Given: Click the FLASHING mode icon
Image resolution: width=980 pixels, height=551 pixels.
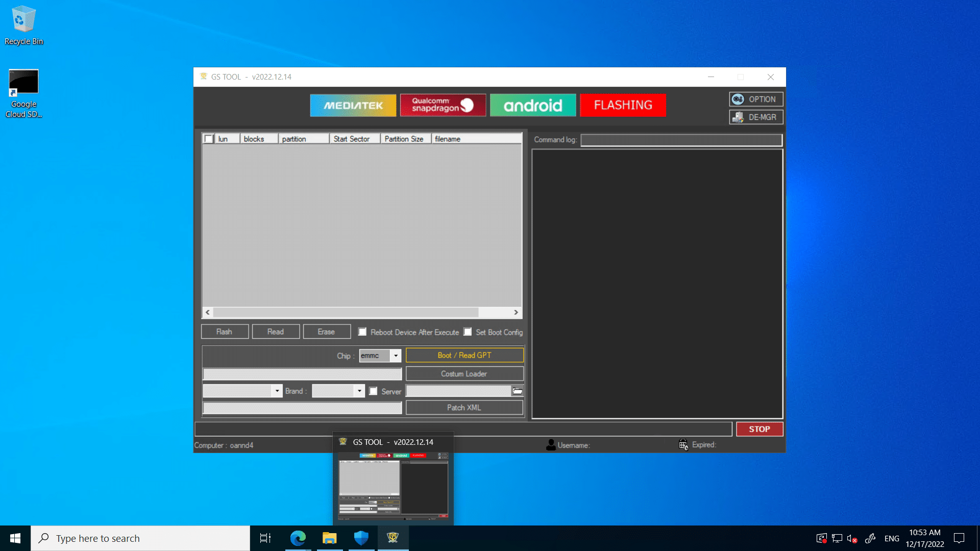Looking at the screenshot, I should 623,105.
